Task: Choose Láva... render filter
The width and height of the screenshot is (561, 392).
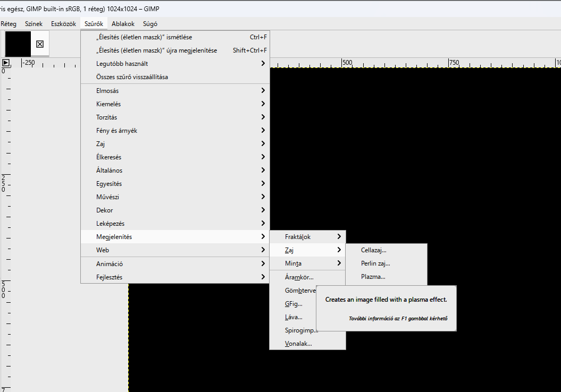Action: pos(294,317)
